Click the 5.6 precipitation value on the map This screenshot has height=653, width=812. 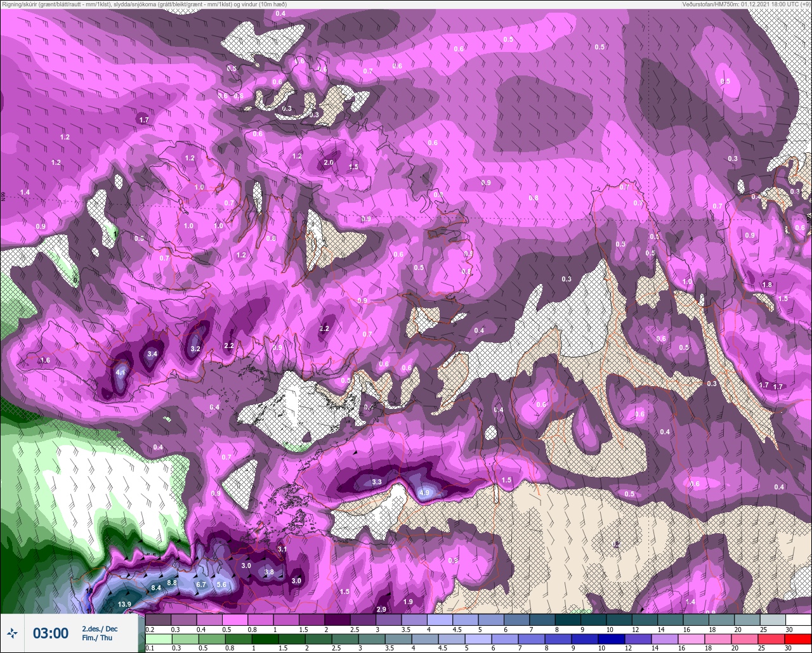(221, 585)
